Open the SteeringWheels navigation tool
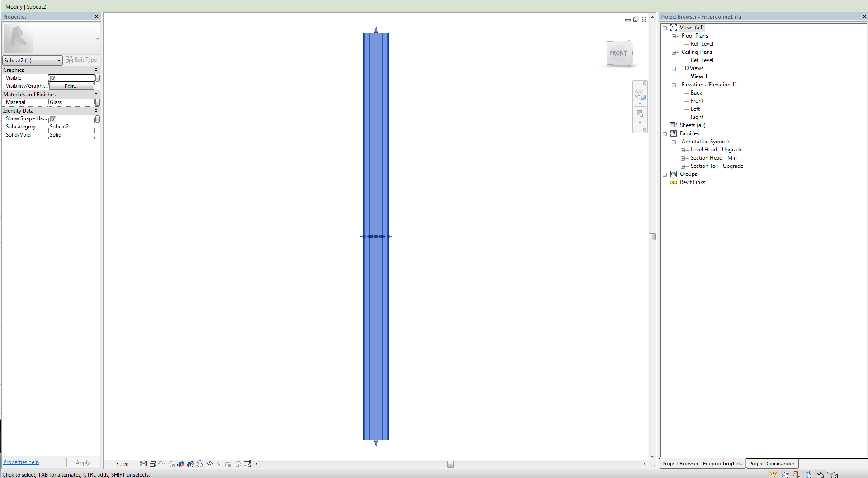This screenshot has height=478, width=868. pyautogui.click(x=640, y=94)
